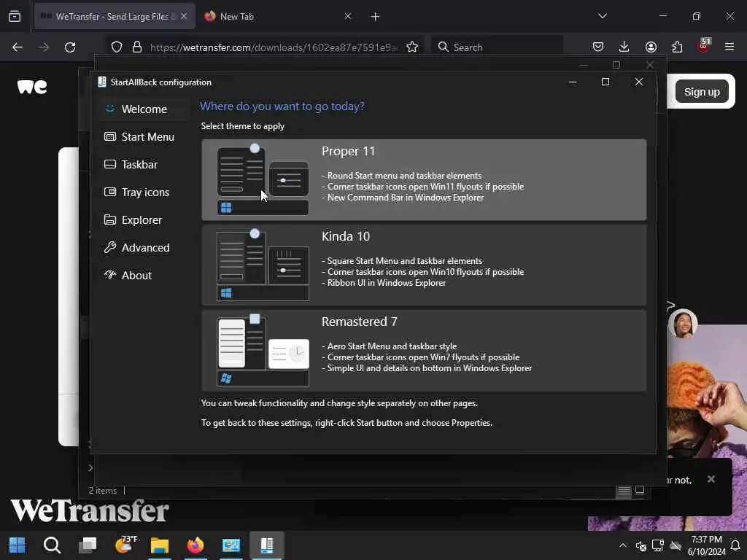Screen dimensions: 747x560
Task: Open the Explorer settings page
Action: [143, 219]
